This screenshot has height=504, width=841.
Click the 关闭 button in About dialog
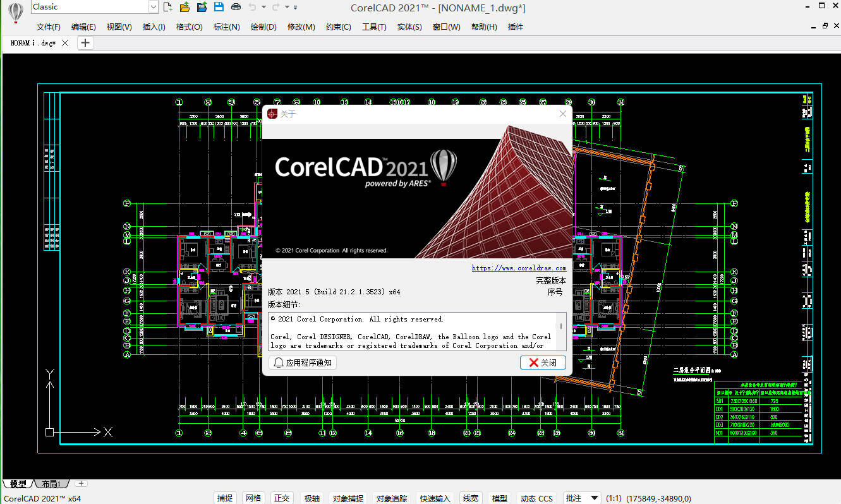tap(543, 363)
